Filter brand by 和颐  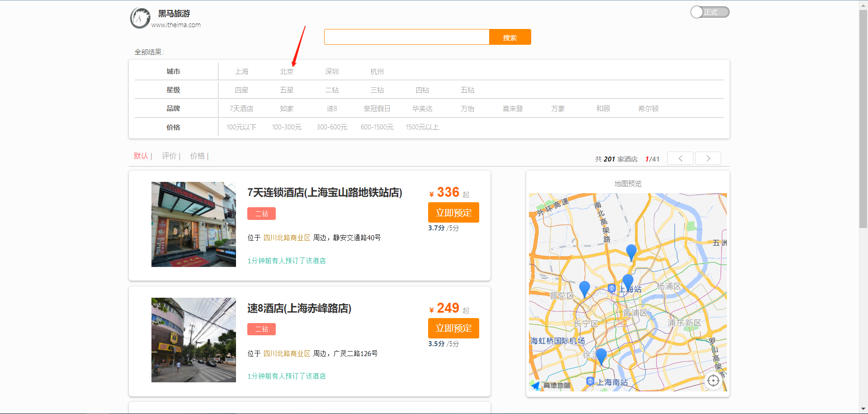click(x=603, y=109)
